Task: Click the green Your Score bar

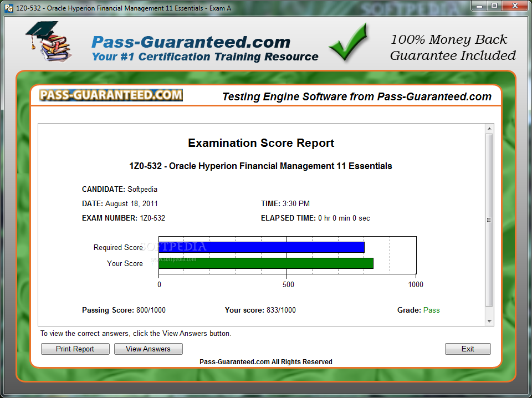Action: tap(266, 263)
